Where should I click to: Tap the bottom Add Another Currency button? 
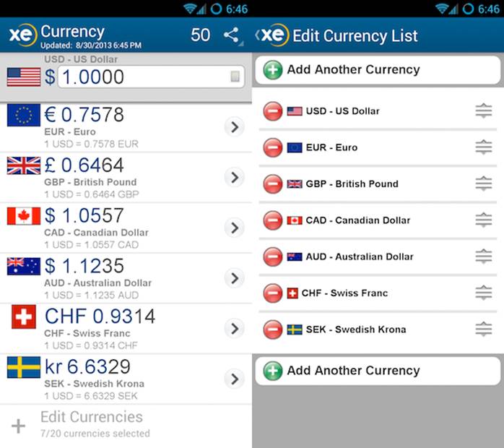click(x=378, y=371)
